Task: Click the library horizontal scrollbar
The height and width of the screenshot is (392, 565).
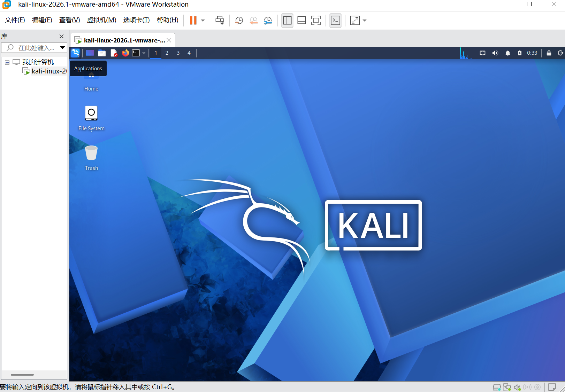Action: tap(22, 375)
